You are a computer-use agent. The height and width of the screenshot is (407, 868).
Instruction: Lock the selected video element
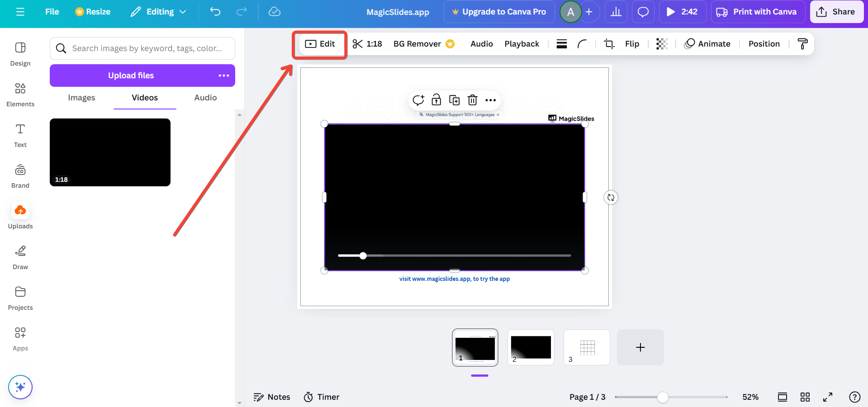[436, 100]
